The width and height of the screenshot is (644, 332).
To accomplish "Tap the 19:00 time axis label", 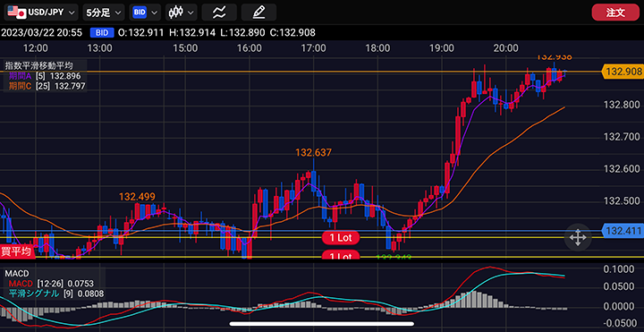I will (x=442, y=48).
